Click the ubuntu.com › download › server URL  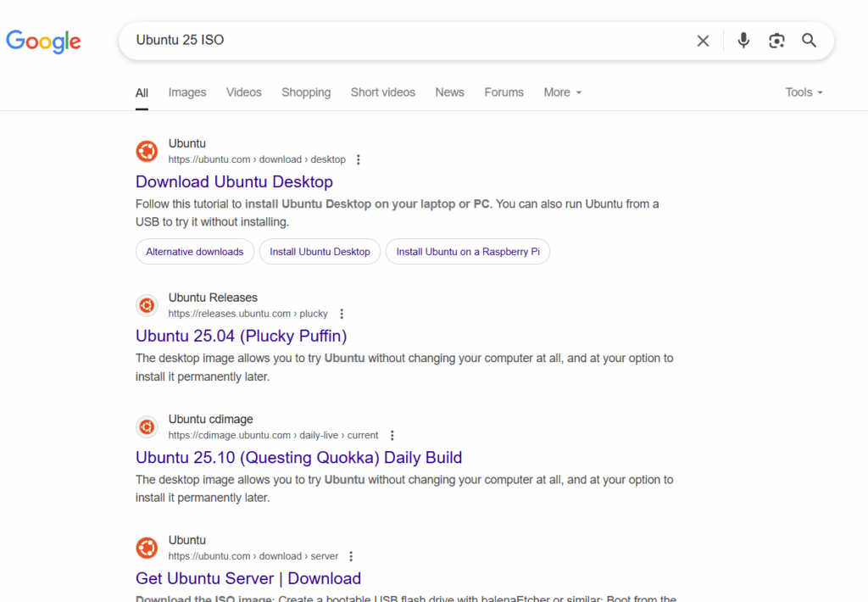point(253,556)
